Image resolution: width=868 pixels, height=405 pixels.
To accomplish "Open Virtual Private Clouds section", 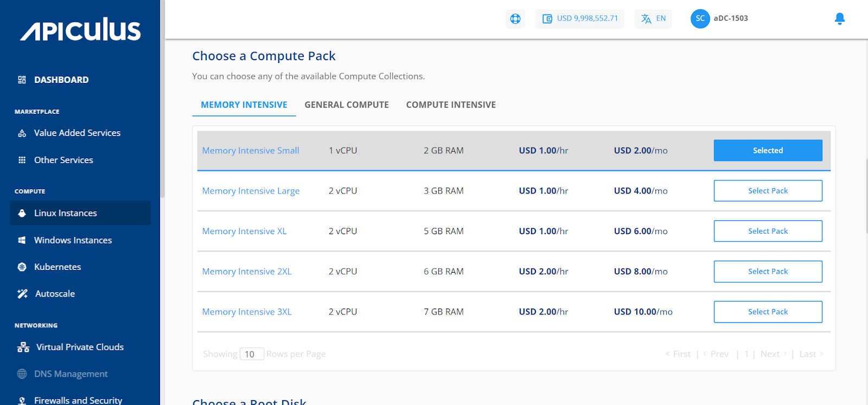I will (80, 347).
